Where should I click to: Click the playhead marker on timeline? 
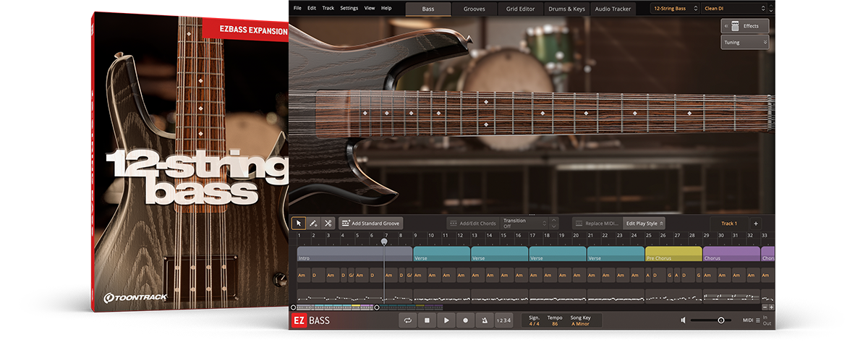pos(384,242)
